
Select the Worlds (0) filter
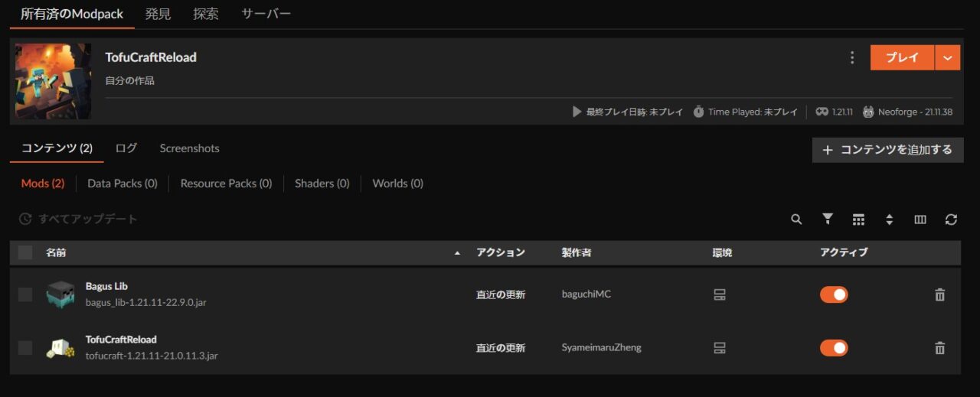coord(397,184)
